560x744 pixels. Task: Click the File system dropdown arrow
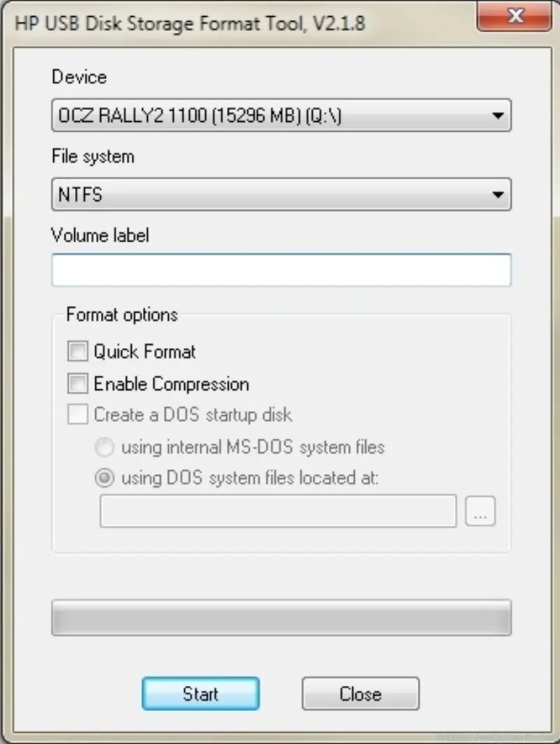499,194
